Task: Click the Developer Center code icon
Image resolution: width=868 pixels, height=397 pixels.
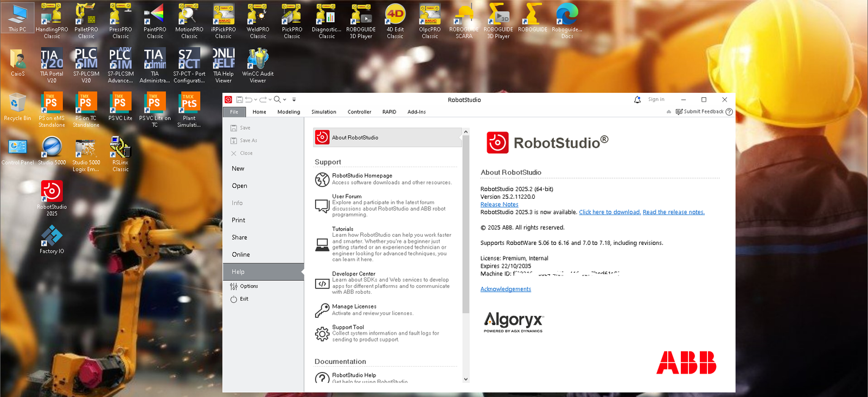Action: pos(322,283)
